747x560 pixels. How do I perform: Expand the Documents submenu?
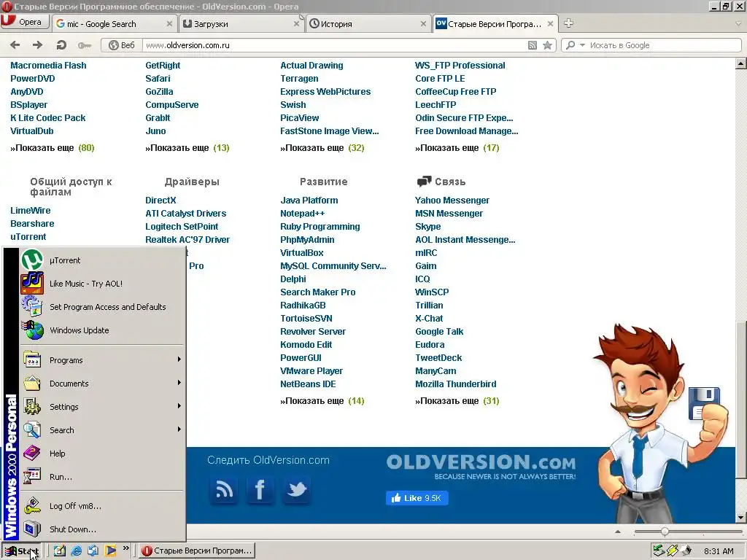click(x=102, y=384)
